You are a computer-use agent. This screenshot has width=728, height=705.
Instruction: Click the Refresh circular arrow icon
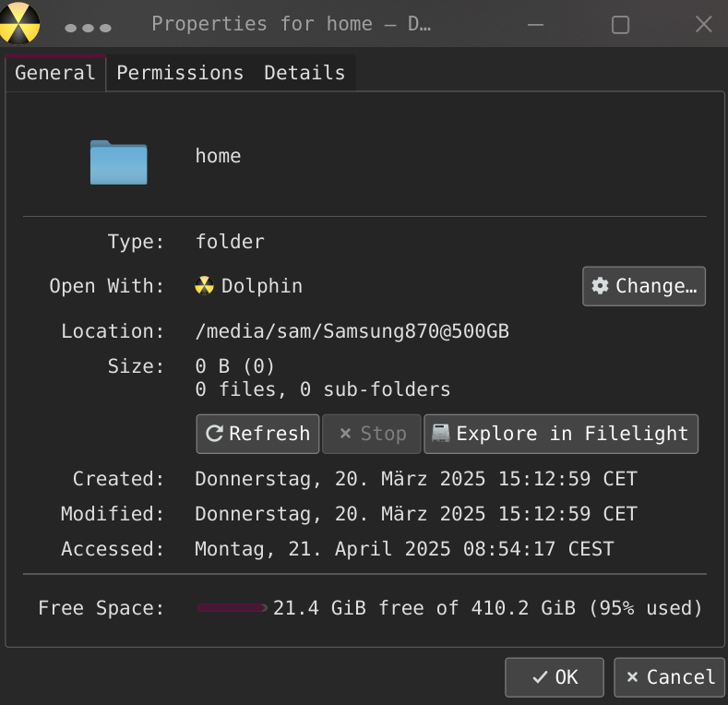(x=214, y=434)
